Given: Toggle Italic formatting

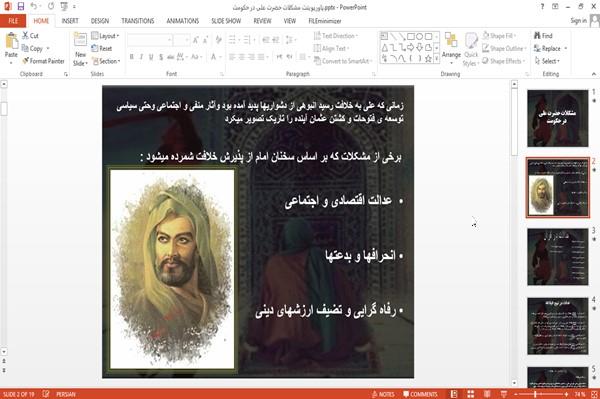Looking at the screenshot, I should point(141,57).
